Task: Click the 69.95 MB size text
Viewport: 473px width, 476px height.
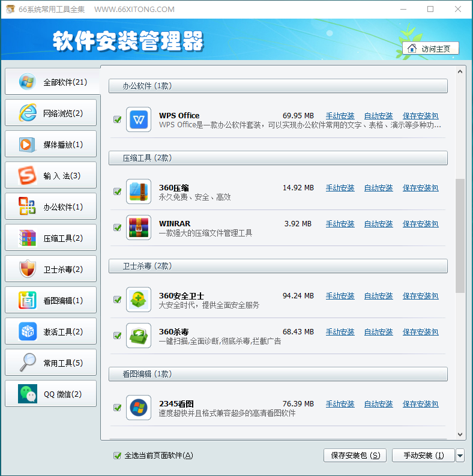Action: coord(298,116)
